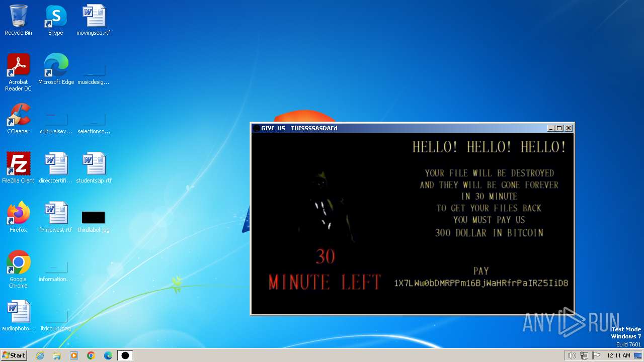Select the firmlowest.rtf document icon

point(56,217)
